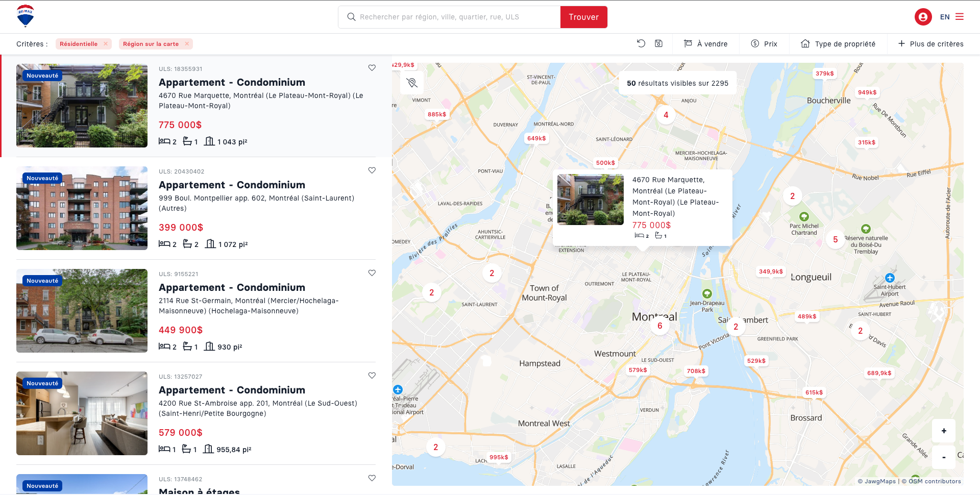The image size is (980, 495).
Task: Click the search magnifier icon
Action: click(x=351, y=17)
